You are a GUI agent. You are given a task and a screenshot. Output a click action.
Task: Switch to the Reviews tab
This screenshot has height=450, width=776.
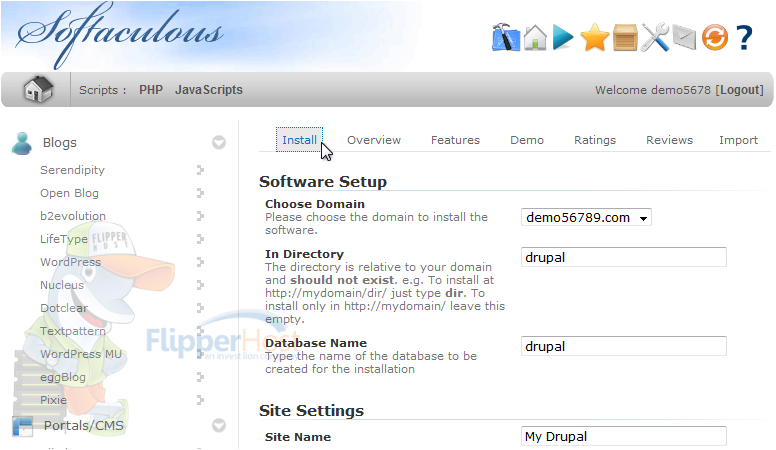(669, 140)
